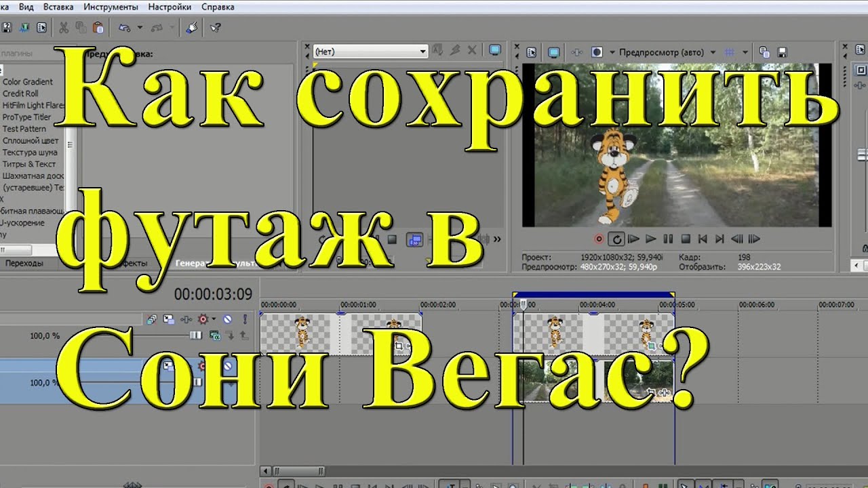Click pan/crop icon on second tiger clip
868x488 pixels.
point(651,346)
